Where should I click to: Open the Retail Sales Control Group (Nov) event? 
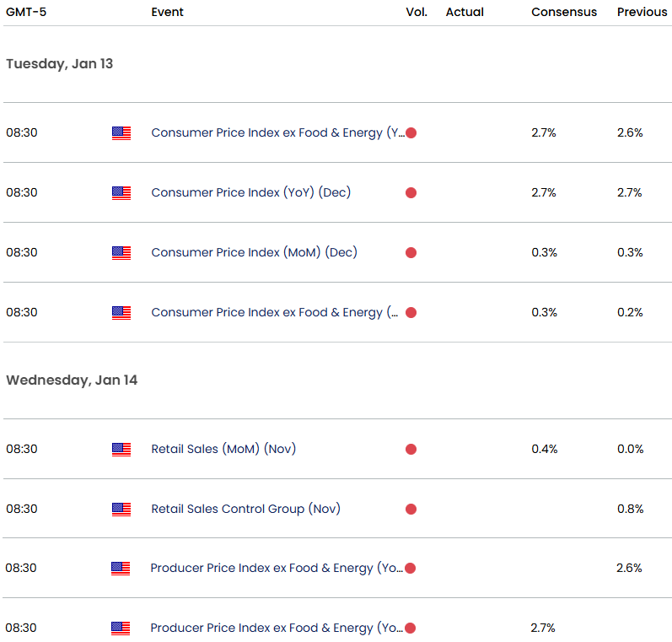[245, 509]
